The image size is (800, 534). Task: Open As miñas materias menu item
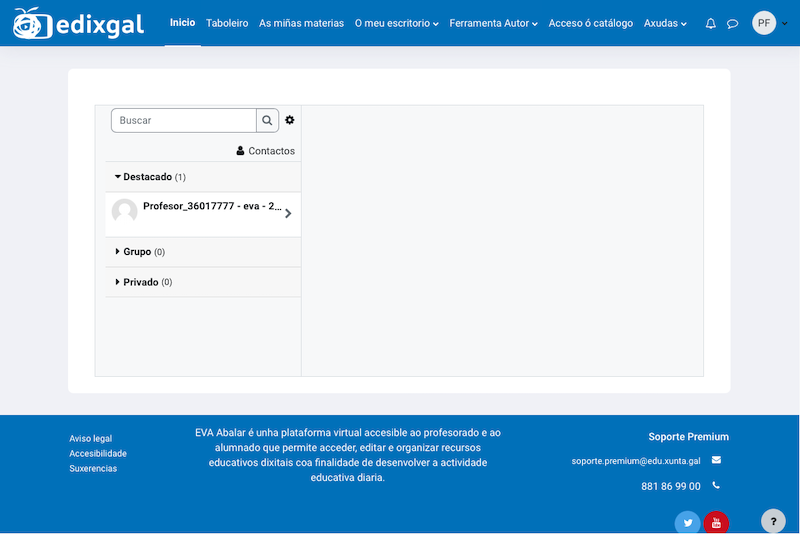[301, 23]
